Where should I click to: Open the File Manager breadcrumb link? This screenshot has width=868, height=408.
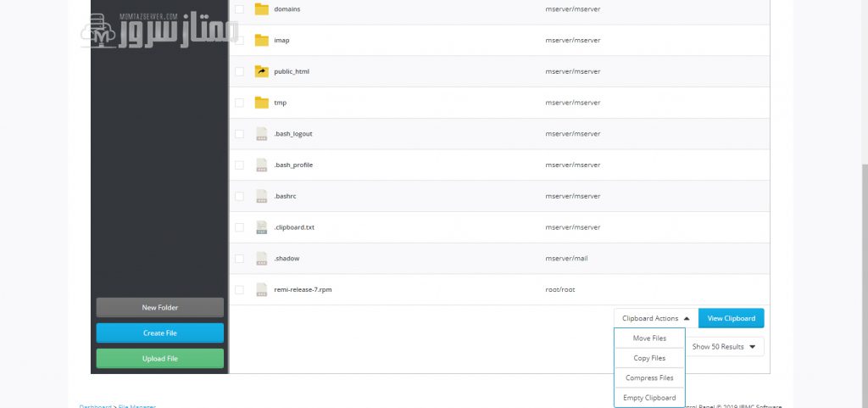tap(137, 406)
